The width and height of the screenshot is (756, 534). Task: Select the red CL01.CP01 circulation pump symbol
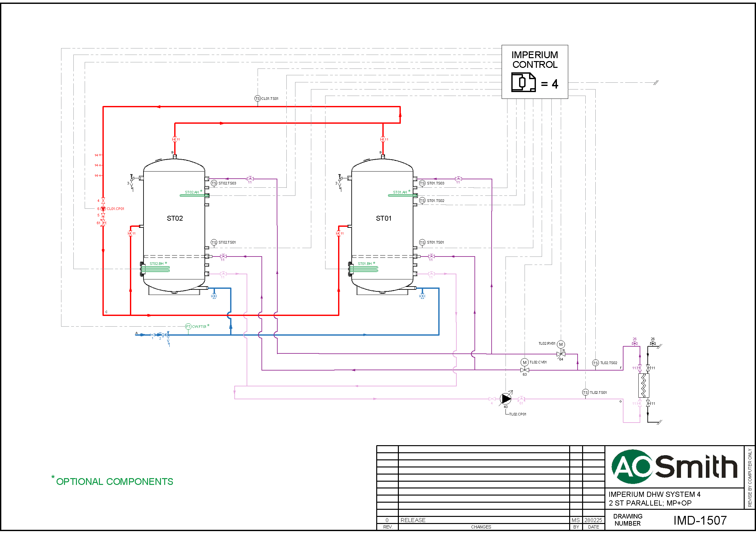(x=103, y=209)
